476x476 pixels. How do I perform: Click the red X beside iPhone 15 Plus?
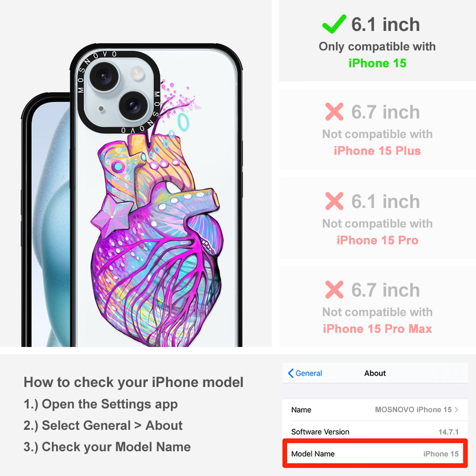[334, 112]
